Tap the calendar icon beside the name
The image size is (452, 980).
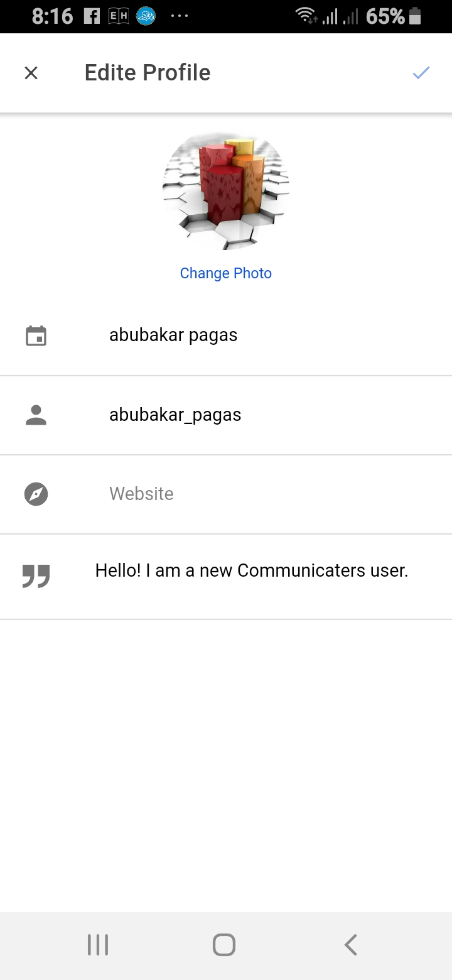click(36, 335)
